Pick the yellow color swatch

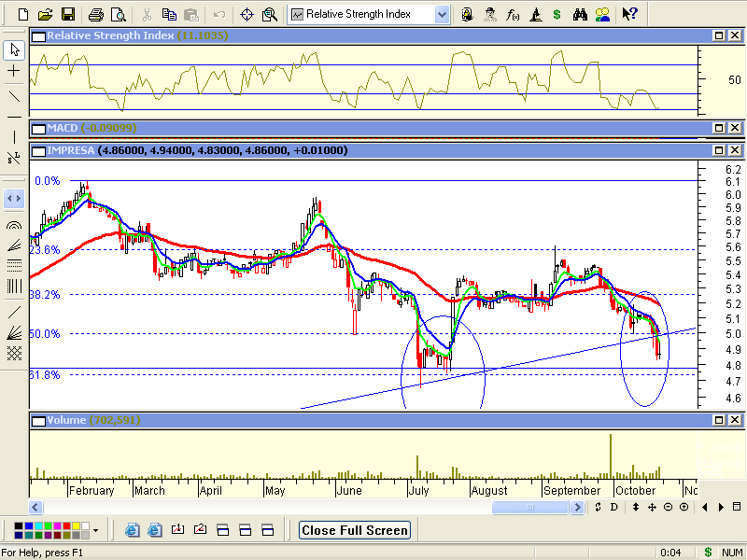coord(77,525)
